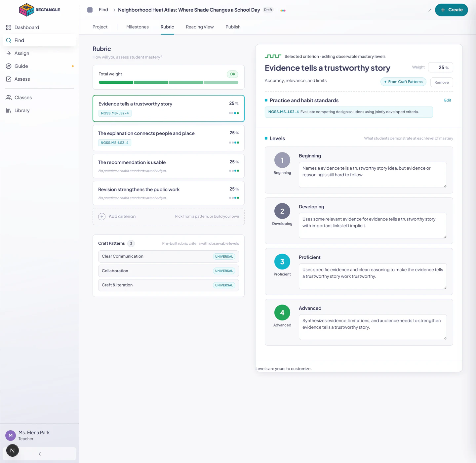The width and height of the screenshot is (476, 463).
Task: Click the level 2 Developing circle
Action: [x=282, y=211]
